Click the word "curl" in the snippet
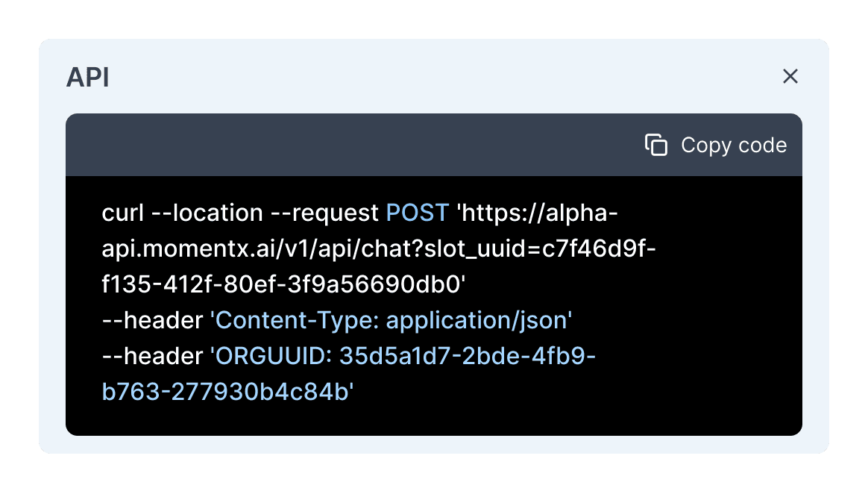 click(123, 213)
